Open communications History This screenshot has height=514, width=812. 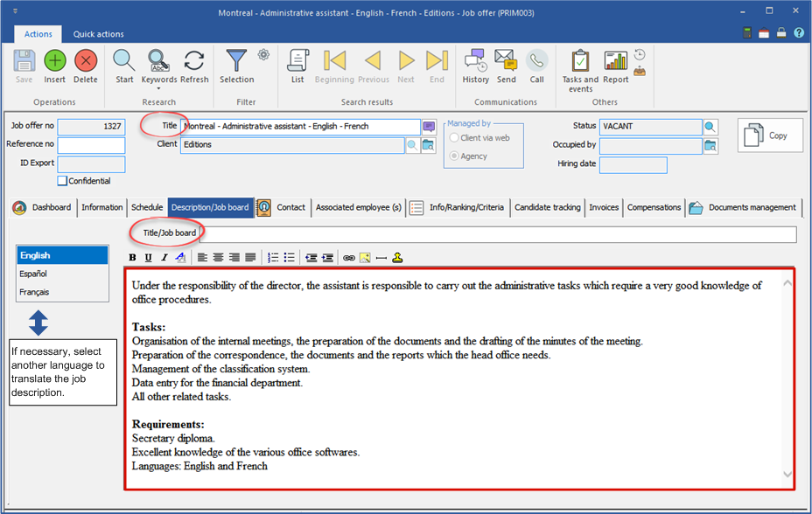475,61
